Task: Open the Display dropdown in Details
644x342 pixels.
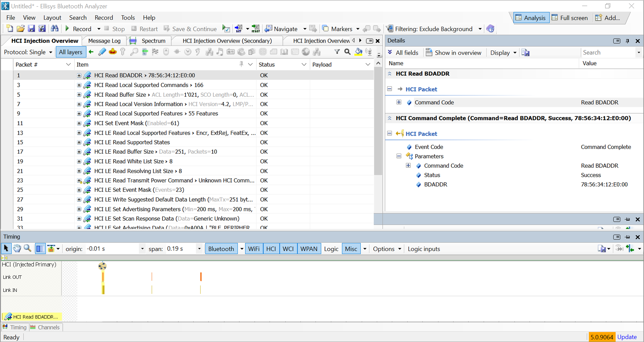Action: 503,53
